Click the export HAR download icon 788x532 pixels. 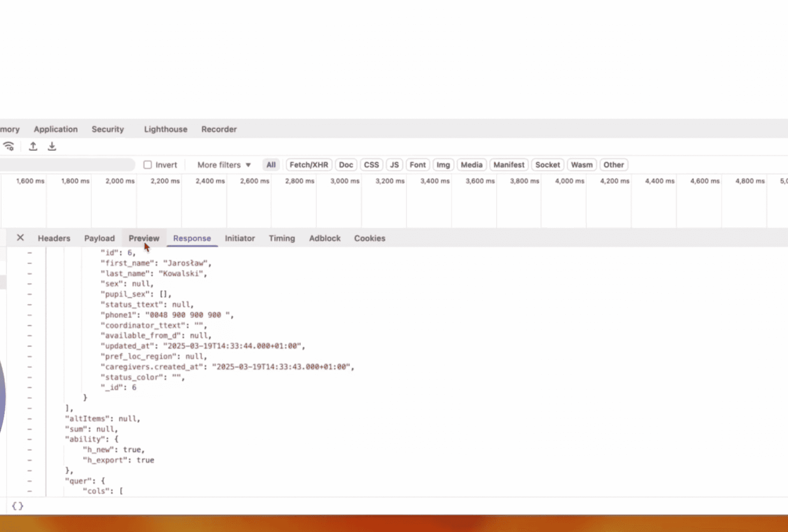coord(52,146)
